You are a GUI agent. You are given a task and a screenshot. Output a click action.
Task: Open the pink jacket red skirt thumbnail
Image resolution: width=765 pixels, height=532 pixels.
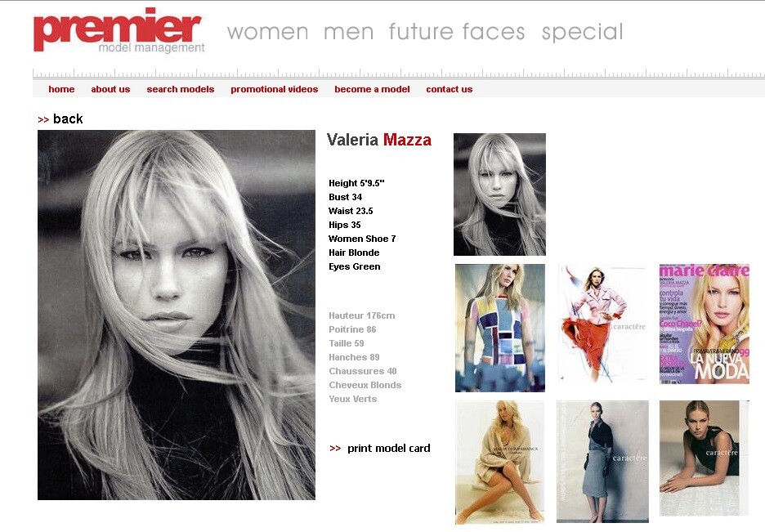point(602,324)
